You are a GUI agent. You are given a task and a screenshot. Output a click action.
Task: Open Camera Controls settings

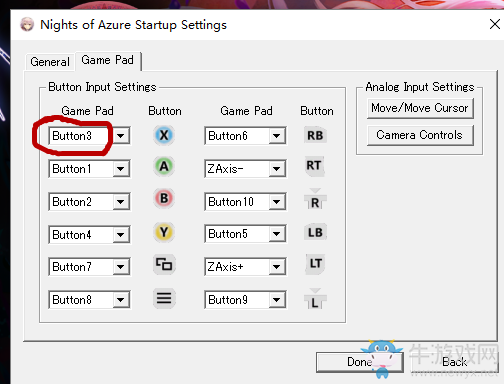pos(420,135)
